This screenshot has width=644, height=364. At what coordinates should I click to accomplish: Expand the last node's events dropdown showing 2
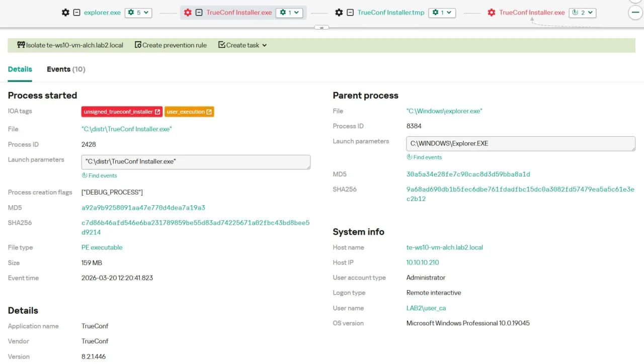click(x=582, y=13)
